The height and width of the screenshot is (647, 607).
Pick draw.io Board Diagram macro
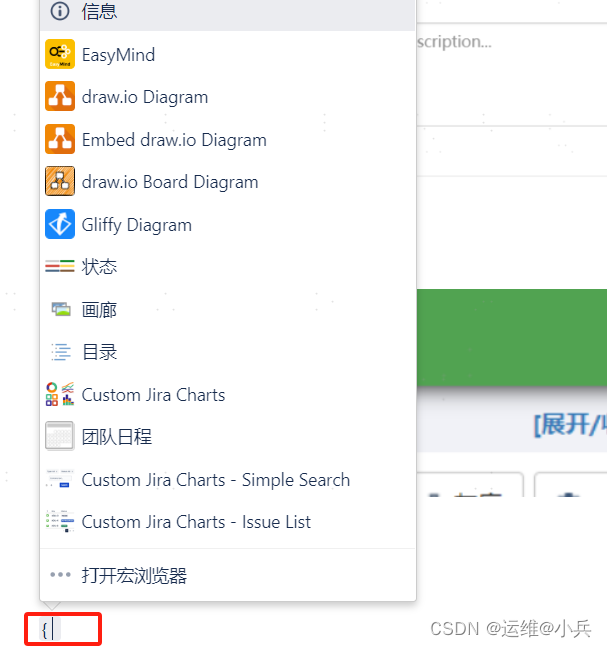pos(227,182)
